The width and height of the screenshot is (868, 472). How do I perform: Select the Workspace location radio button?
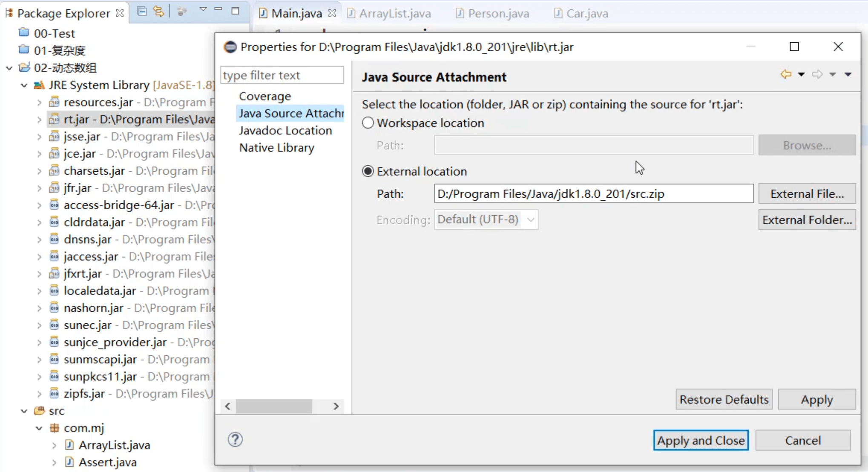pyautogui.click(x=368, y=123)
